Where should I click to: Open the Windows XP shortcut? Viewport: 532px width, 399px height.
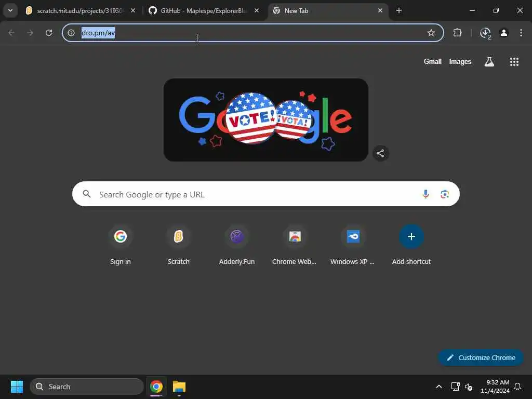(353, 246)
